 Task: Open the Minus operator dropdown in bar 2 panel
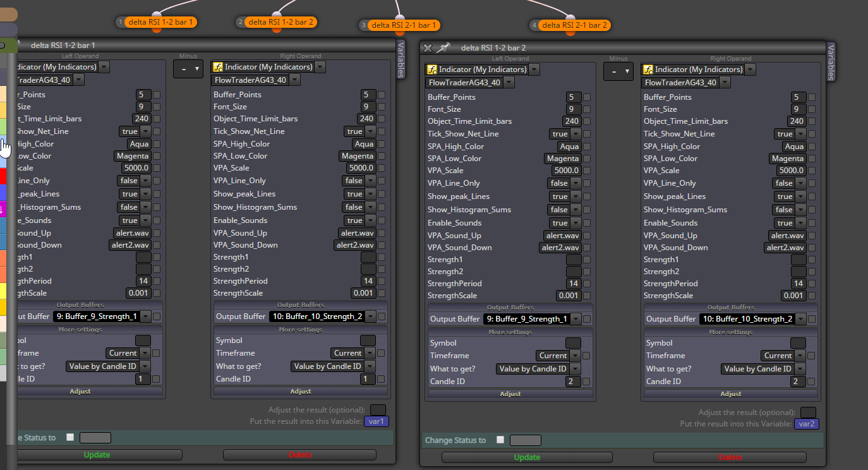pos(618,71)
